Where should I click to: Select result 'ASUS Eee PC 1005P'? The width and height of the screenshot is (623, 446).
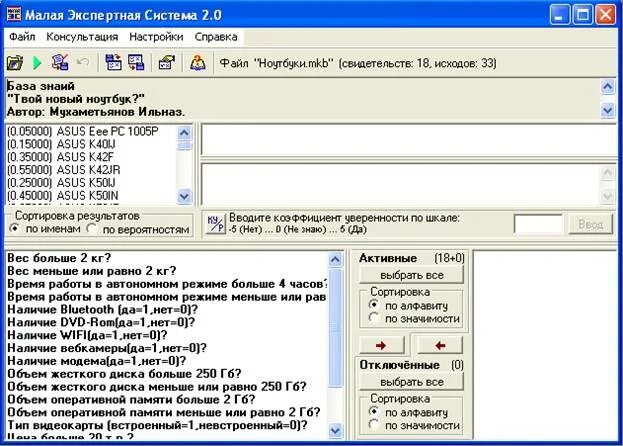(83, 131)
